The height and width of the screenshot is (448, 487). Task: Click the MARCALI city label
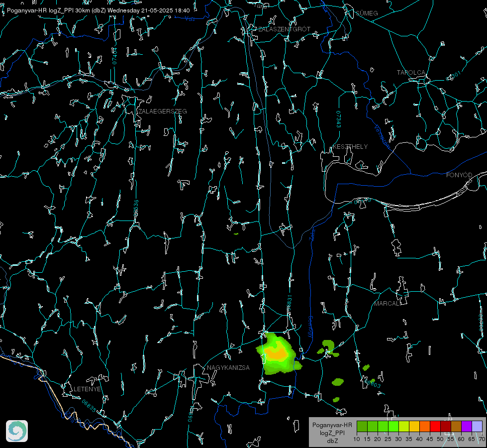coord(388,304)
